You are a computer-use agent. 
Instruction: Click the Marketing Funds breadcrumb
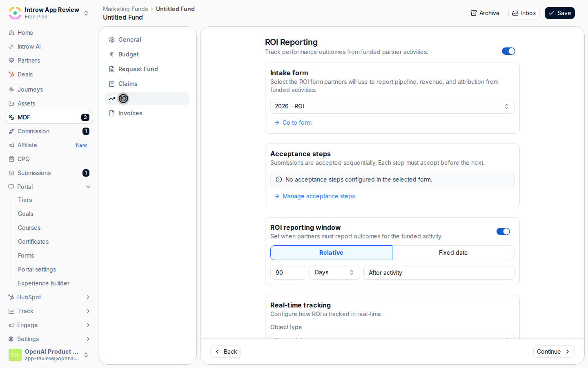pyautogui.click(x=125, y=9)
